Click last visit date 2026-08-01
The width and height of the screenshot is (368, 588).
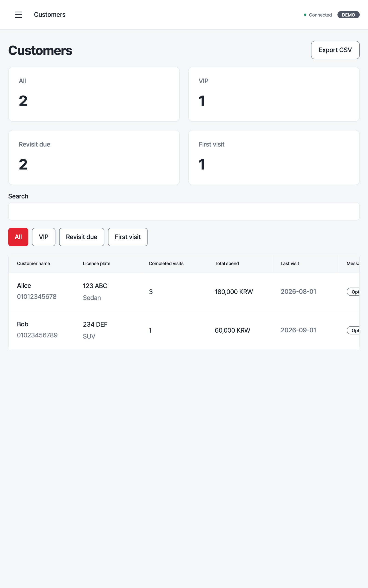pos(298,291)
